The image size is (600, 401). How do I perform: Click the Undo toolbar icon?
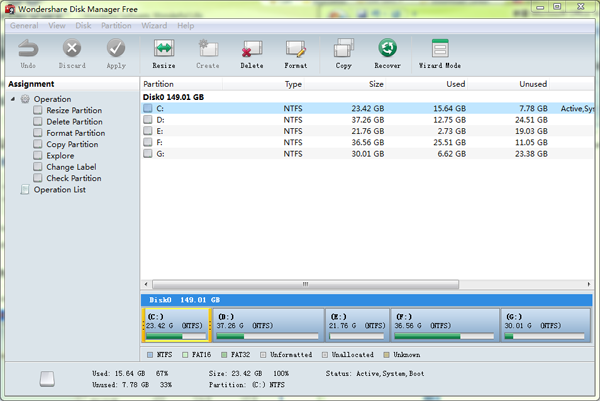click(28, 49)
